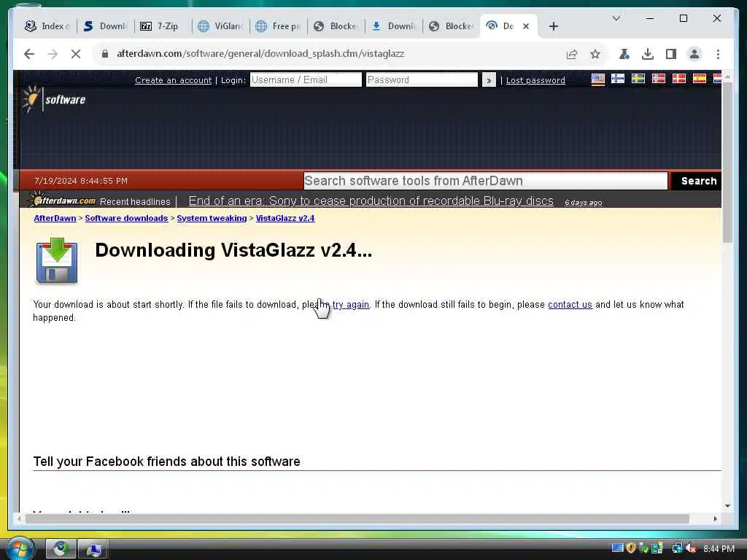Image resolution: width=747 pixels, height=560 pixels.
Task: Close the current Do tab
Action: (526, 26)
